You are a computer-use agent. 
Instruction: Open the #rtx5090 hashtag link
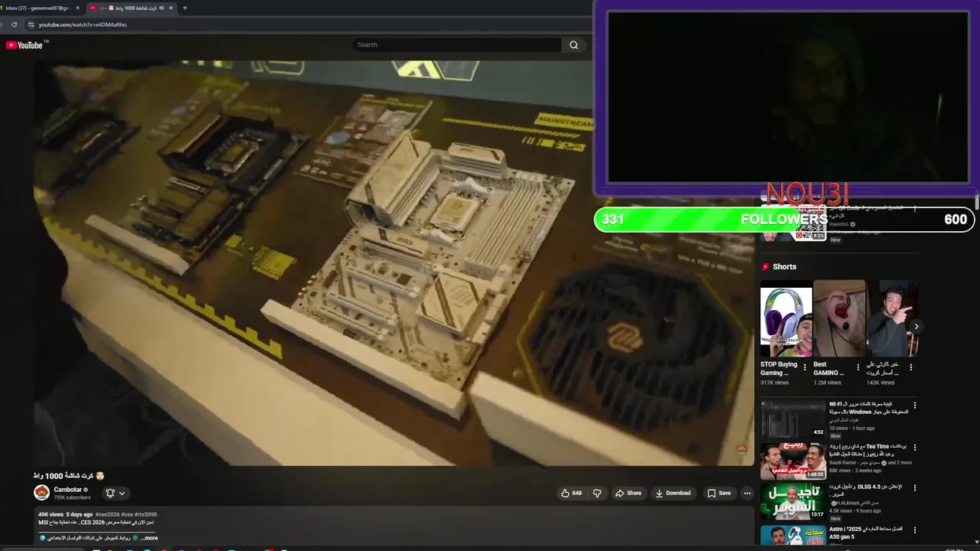click(x=146, y=514)
